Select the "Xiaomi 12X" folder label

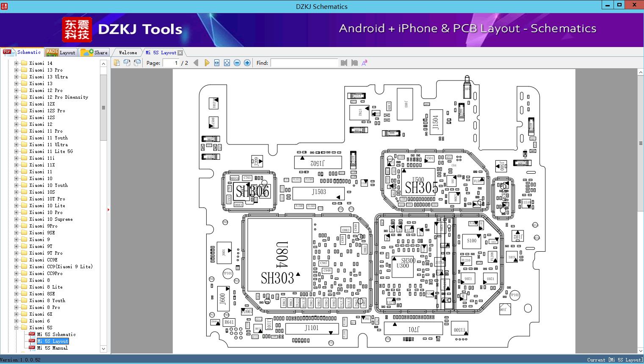click(42, 104)
